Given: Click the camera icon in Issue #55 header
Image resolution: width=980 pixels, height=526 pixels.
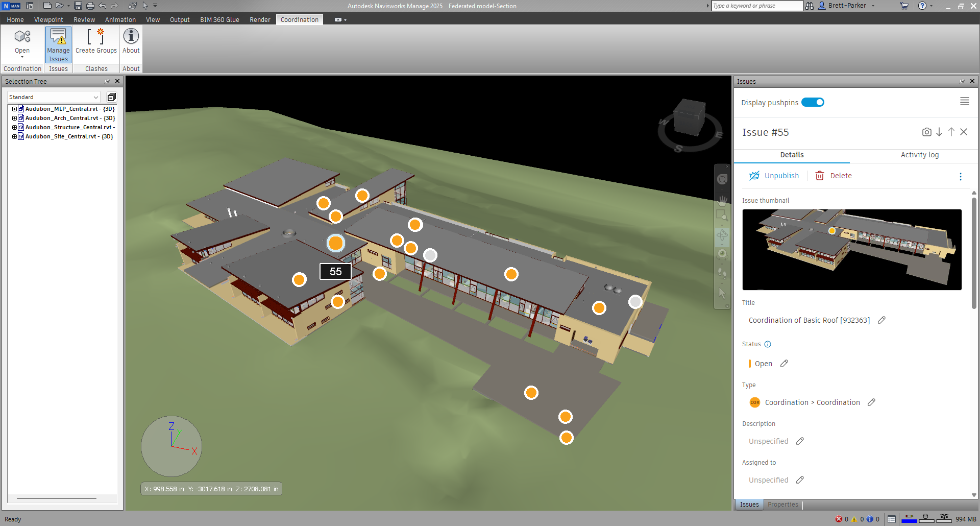Looking at the screenshot, I should tap(926, 132).
